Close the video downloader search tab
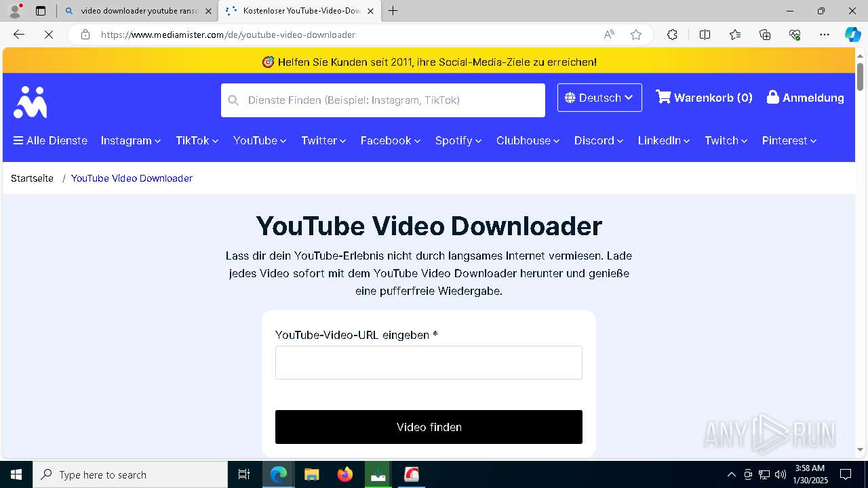 tap(208, 11)
